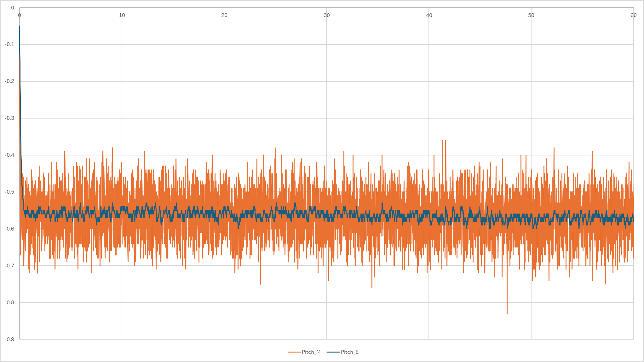Image resolution: width=644 pixels, height=362 pixels.
Task: Click the x-axis label 40
Action: 429,15
